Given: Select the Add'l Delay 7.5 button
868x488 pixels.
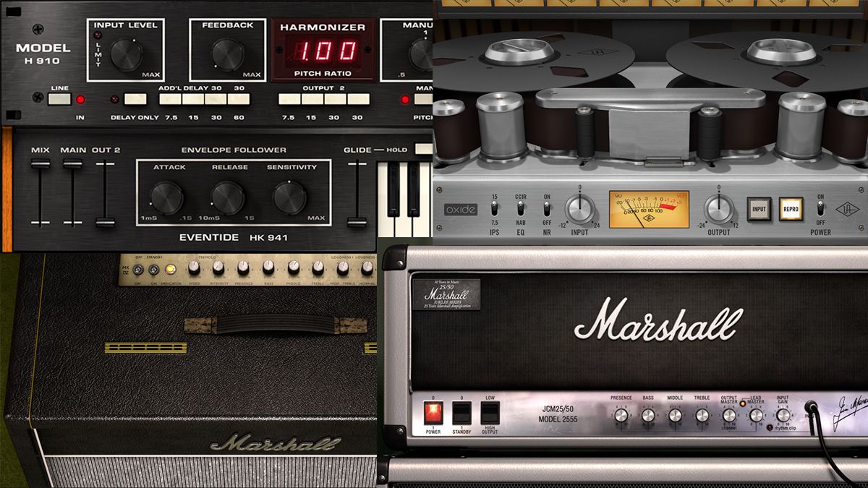Looking at the screenshot, I should 171,99.
